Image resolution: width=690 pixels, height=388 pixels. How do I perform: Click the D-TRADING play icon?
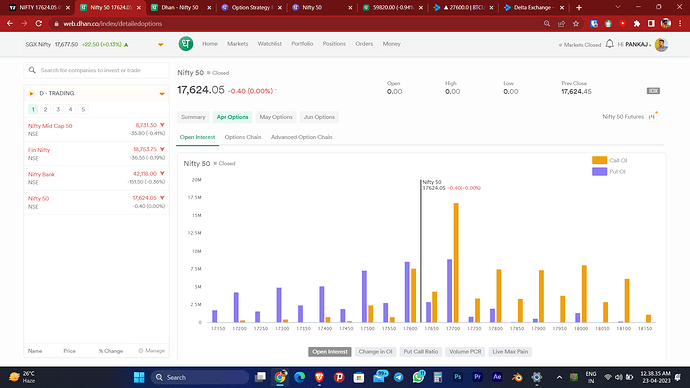coord(31,93)
